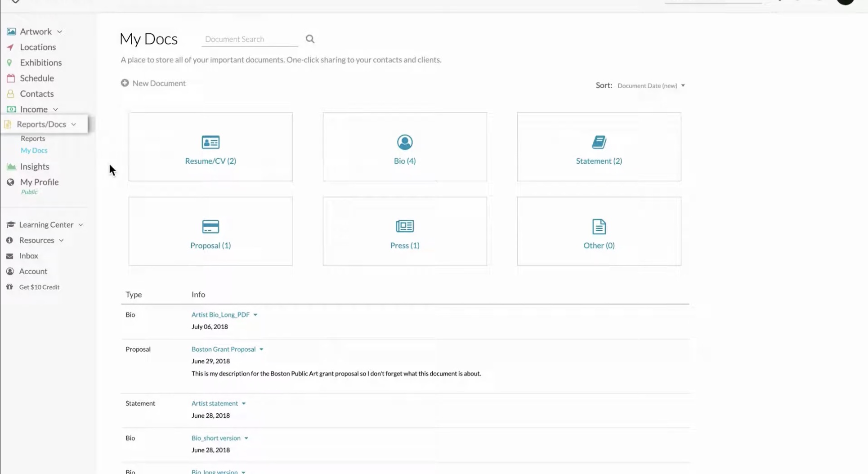Expand the Learning Center chevron
This screenshot has width=868, height=474.
click(x=81, y=225)
